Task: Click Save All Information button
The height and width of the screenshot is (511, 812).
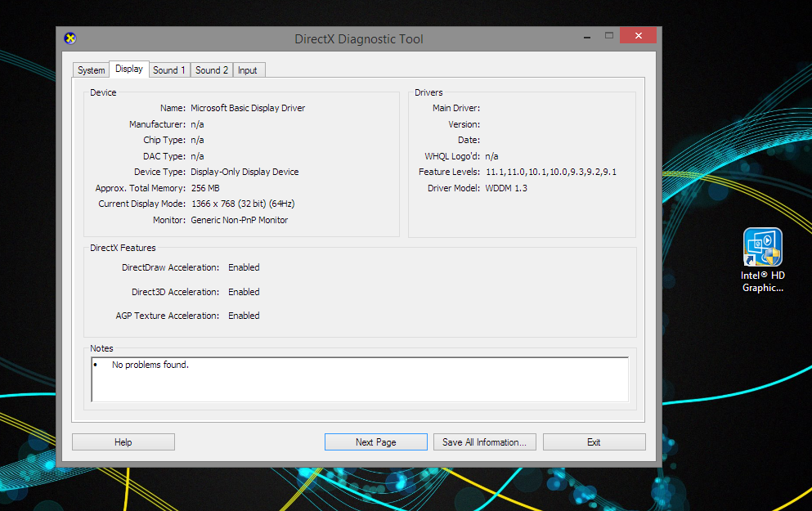Action: 485,442
